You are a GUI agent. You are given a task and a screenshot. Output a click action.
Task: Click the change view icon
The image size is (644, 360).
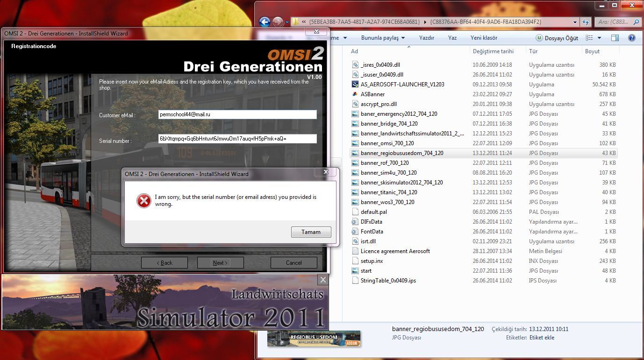(589, 38)
